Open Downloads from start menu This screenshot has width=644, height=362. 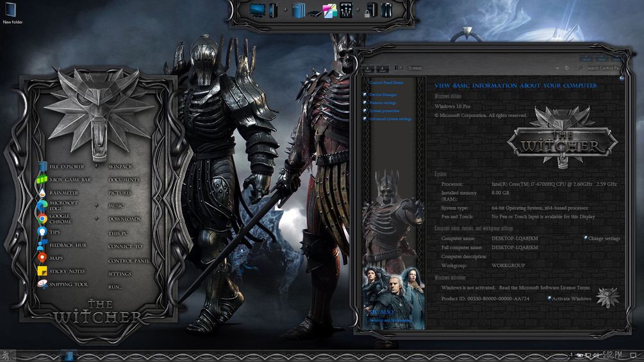(124, 218)
